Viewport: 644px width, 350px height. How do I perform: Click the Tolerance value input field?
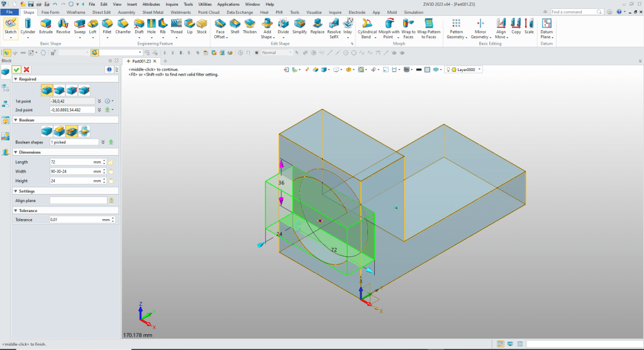coord(75,220)
